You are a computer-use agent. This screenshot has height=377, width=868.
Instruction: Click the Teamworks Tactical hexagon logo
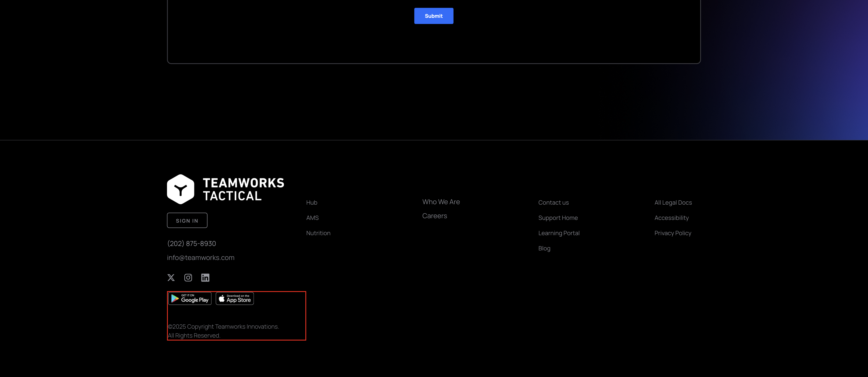coord(181,189)
